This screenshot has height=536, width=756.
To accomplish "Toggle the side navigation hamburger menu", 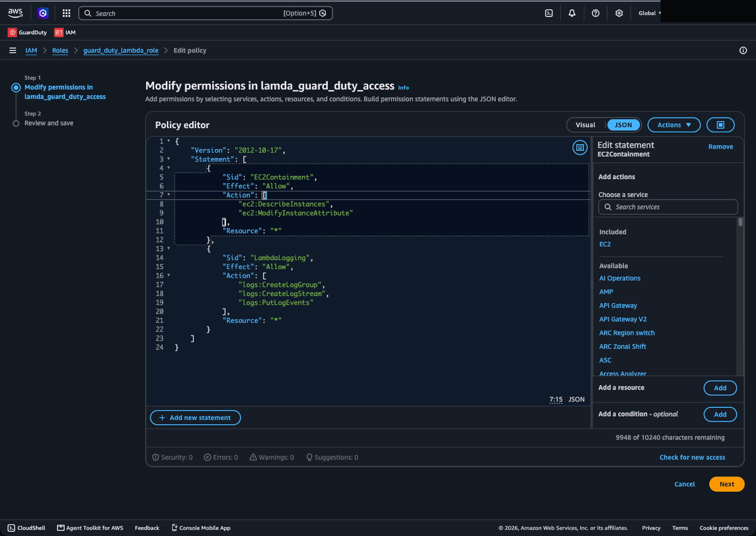I will click(13, 50).
